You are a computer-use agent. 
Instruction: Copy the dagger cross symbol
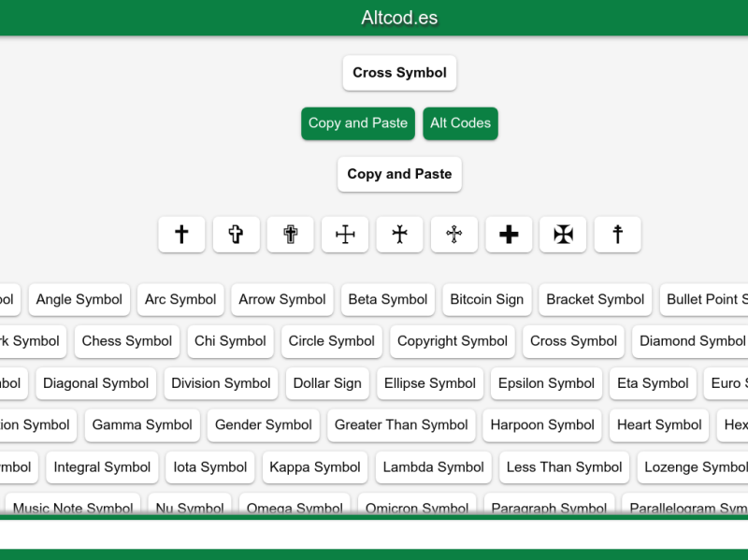pos(616,235)
